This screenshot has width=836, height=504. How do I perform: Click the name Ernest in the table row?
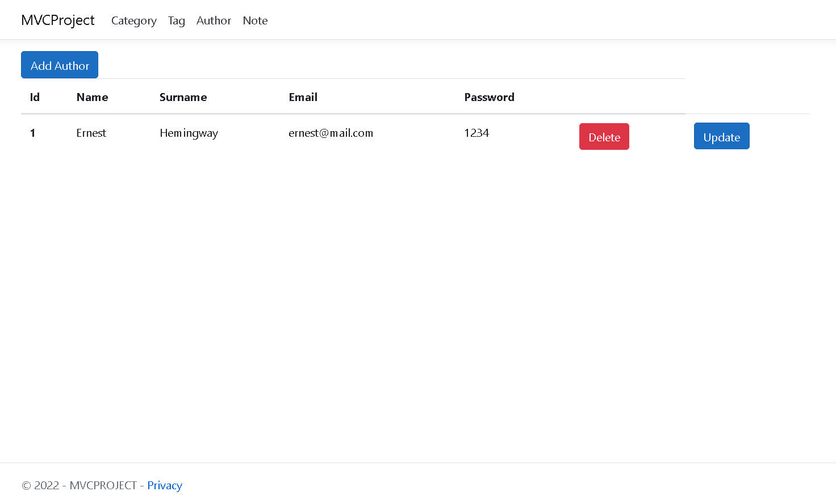pos(91,133)
